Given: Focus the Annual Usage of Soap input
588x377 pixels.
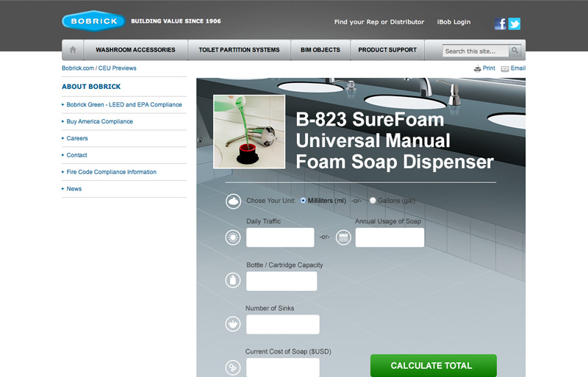Looking at the screenshot, I should [x=390, y=237].
